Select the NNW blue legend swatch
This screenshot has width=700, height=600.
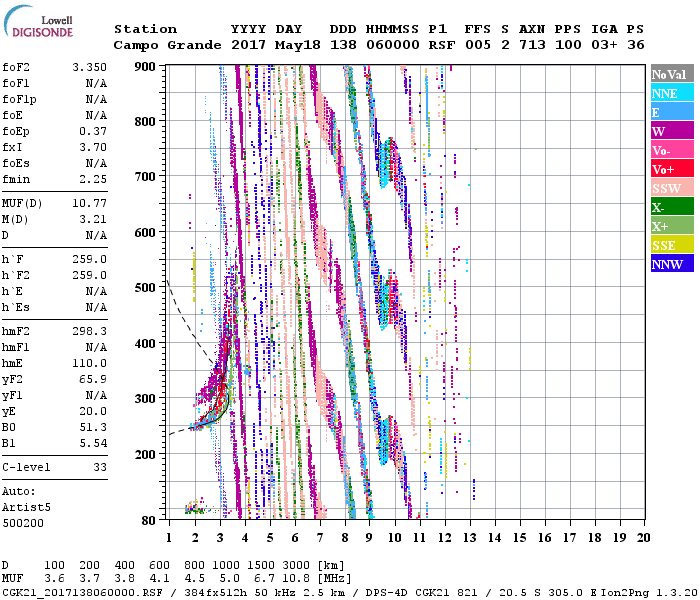pos(672,264)
